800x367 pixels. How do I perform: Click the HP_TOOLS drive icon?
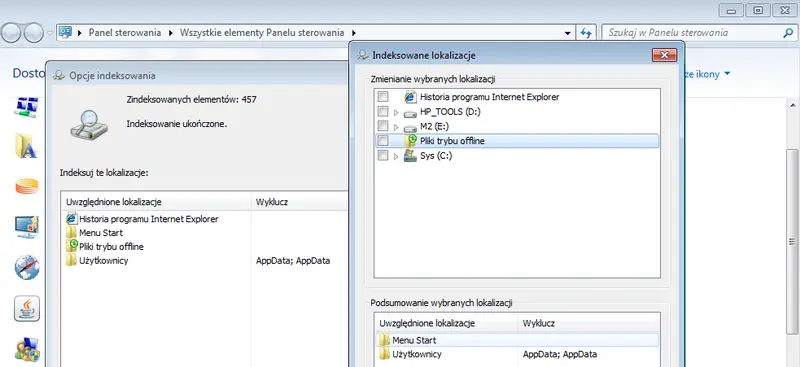click(x=410, y=113)
